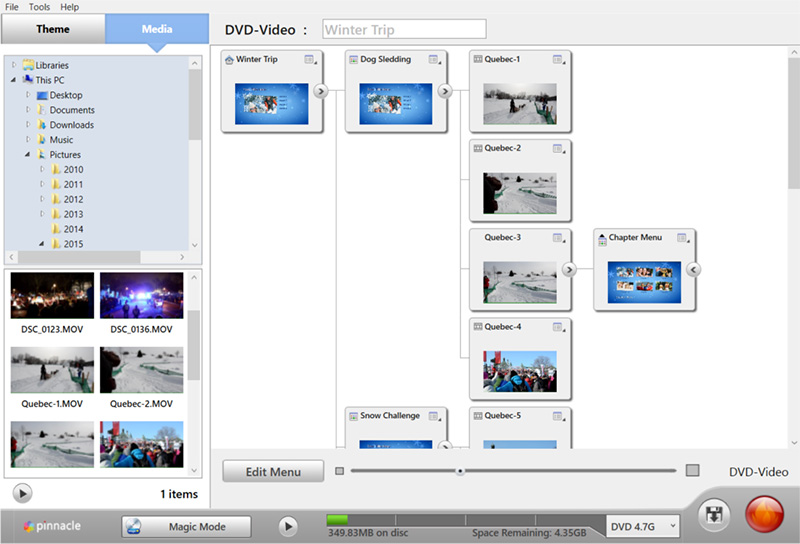Click the large zoom-in square icon

692,470
